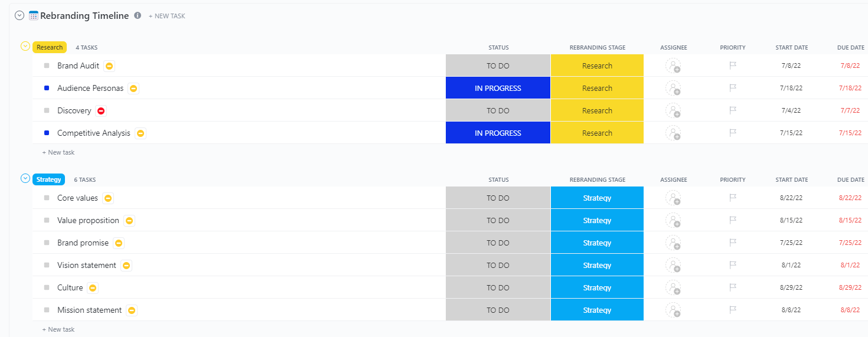
Task: Set priority flag for Competitive Analysis
Action: tap(733, 133)
